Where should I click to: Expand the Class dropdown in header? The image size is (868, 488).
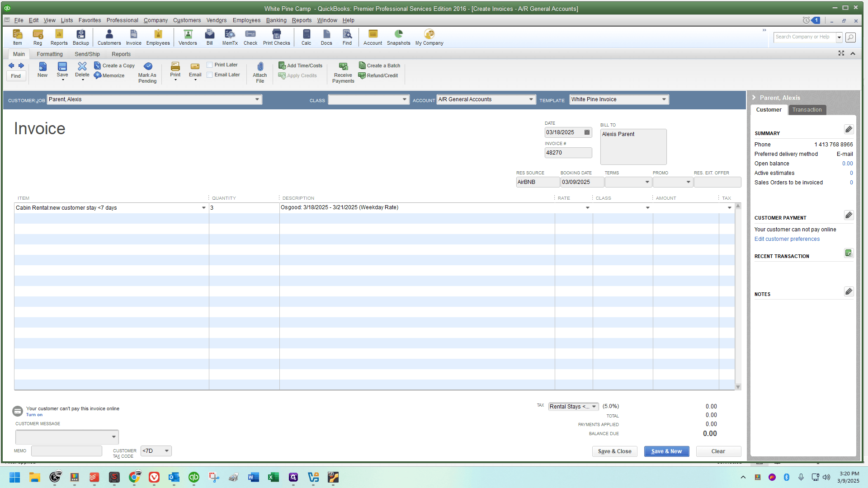[x=405, y=99]
